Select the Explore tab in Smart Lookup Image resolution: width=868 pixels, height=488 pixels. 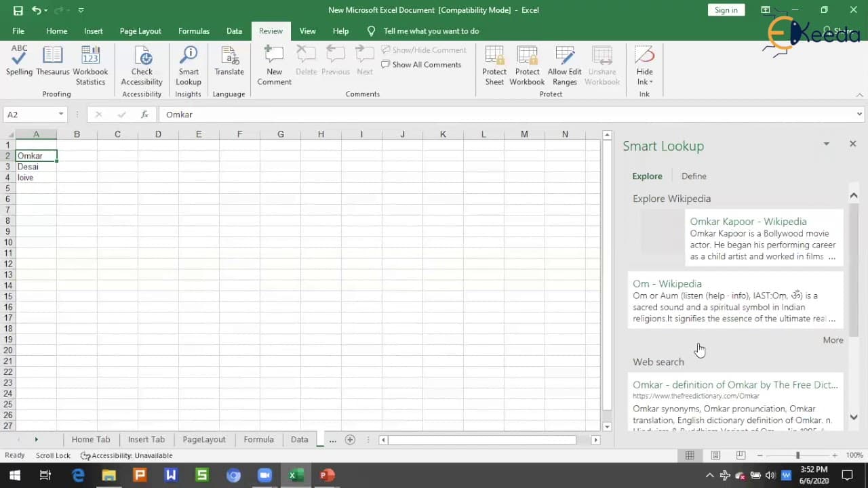click(x=647, y=176)
